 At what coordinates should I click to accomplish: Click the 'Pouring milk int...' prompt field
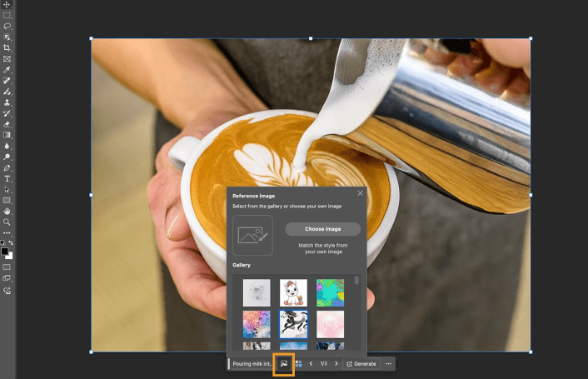pos(252,364)
